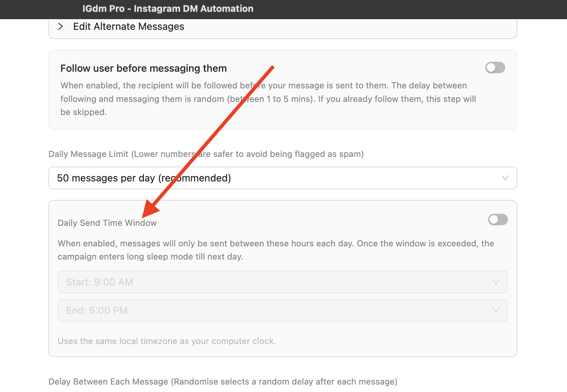The height and width of the screenshot is (392, 567).
Task: Open the Start: 9:00 AM dropdown
Action: pyautogui.click(x=283, y=282)
